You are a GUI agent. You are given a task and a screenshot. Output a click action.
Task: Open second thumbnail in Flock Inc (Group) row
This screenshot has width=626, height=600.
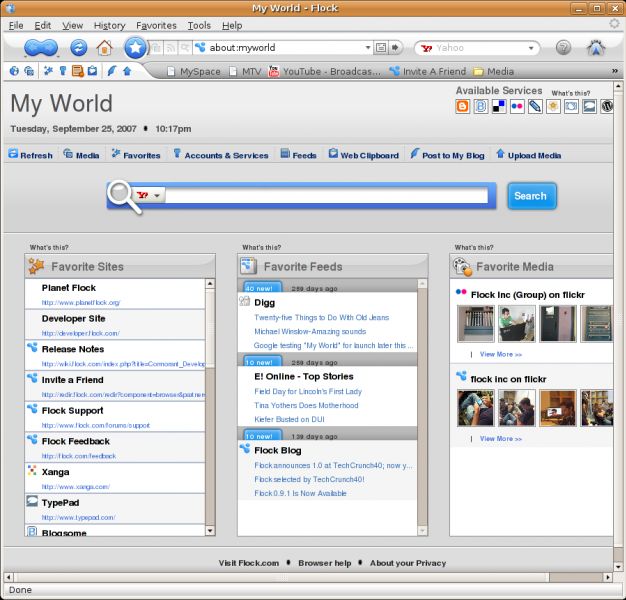click(516, 324)
